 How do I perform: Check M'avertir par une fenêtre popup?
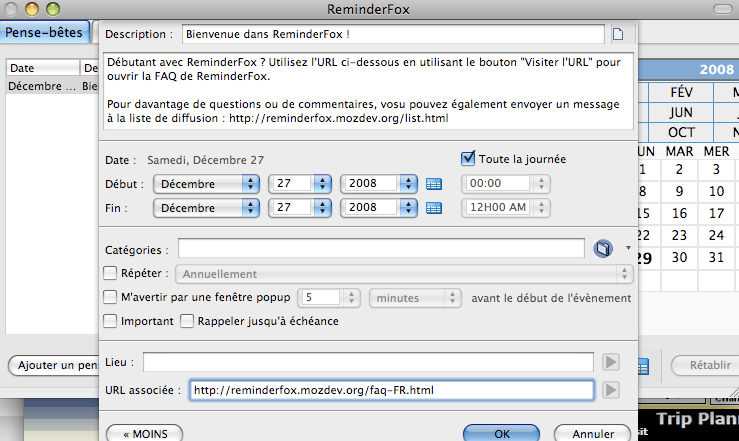(x=111, y=297)
